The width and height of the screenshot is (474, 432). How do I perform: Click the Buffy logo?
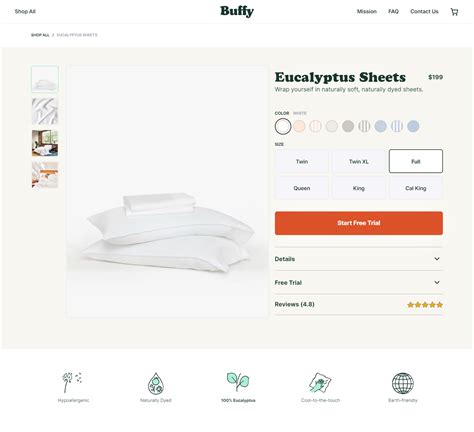pyautogui.click(x=237, y=11)
